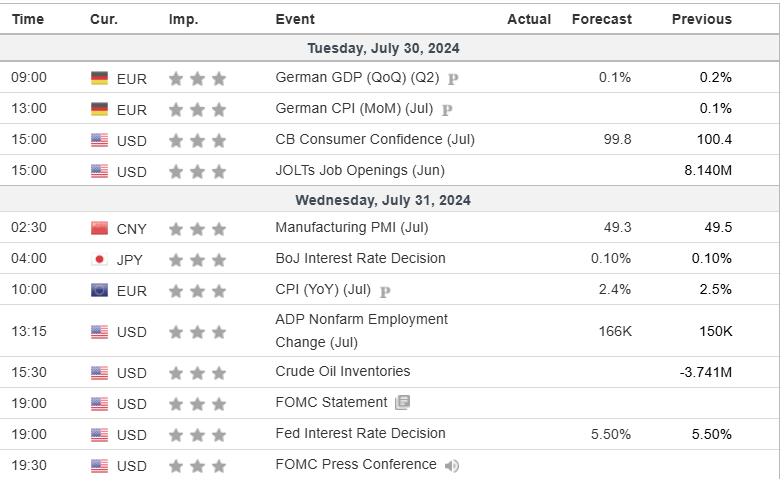Viewport: 781px width, 479px height.
Task: Click the preliminary icon beside CPI (YoY)
Action: coord(385,291)
